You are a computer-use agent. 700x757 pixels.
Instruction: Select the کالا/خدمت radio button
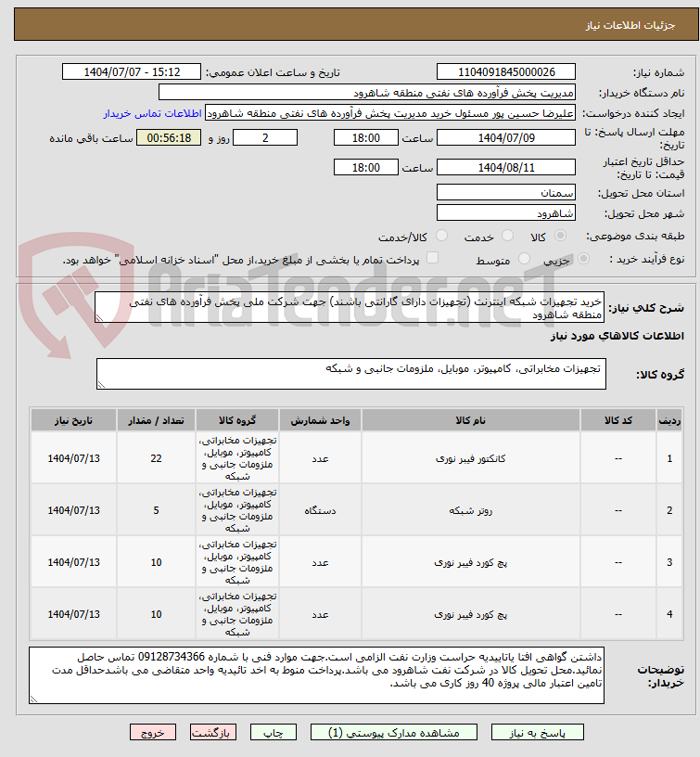[441, 236]
